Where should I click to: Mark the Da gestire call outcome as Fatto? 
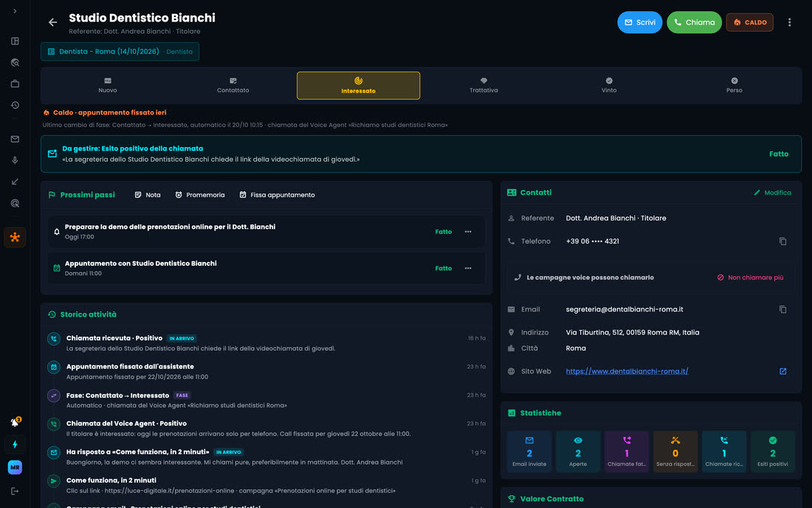pos(778,154)
